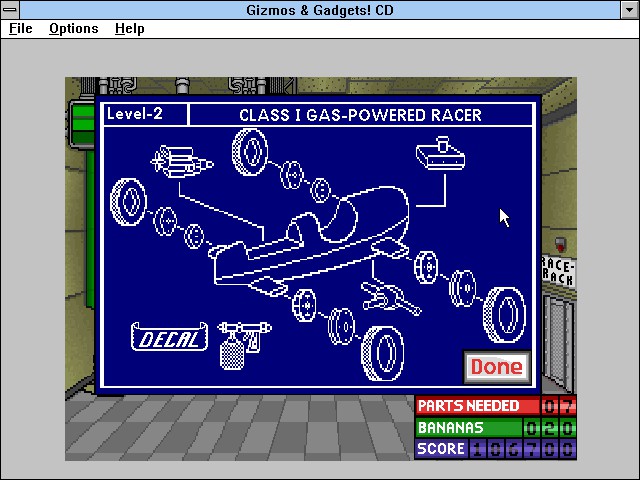Image resolution: width=640 pixels, height=480 pixels.
Task: Open the Options menu
Action: click(74, 29)
